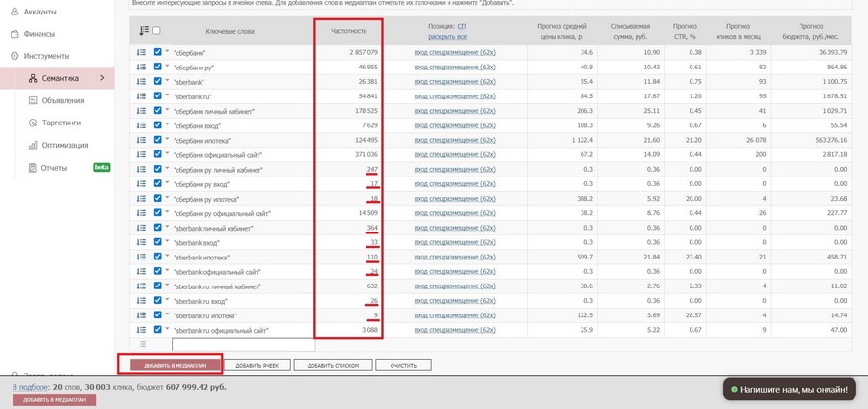868x409 pixels.
Task: Uncheck the "сбербанк ипотека" keyword checkbox
Action: [158, 140]
